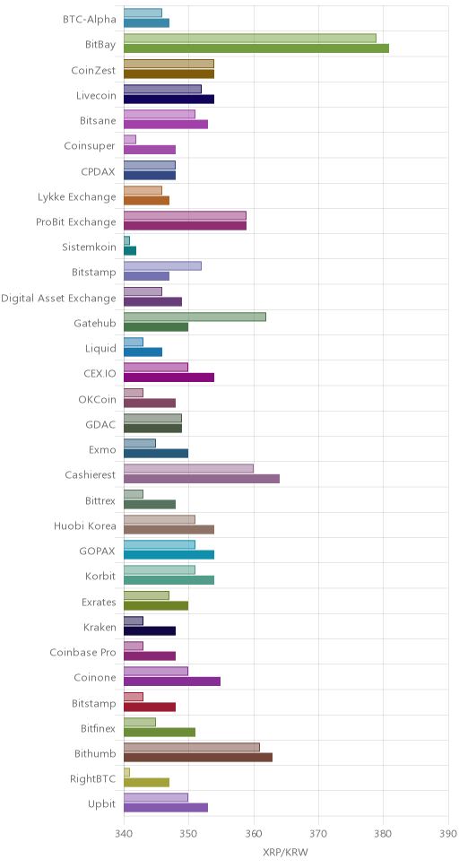Click the BTC-Alpha label

point(90,20)
